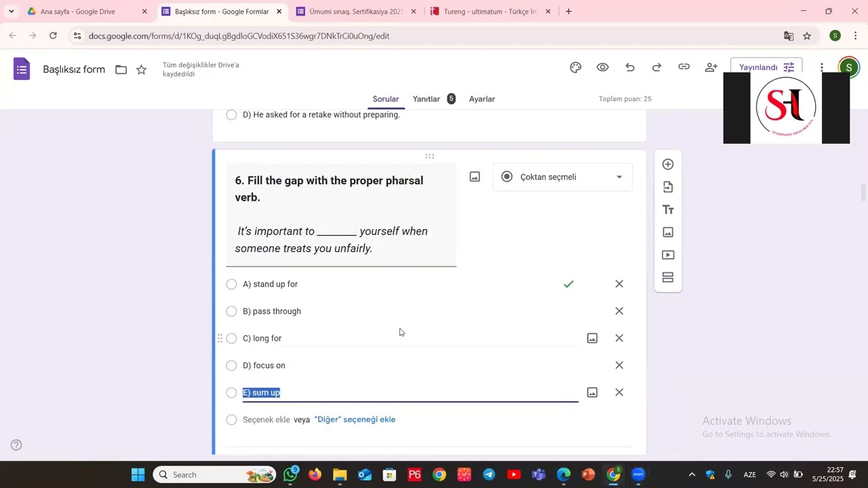Screen dimensions: 868x488
Task: Click Seçenek ekle to add an option
Action: [267, 420]
